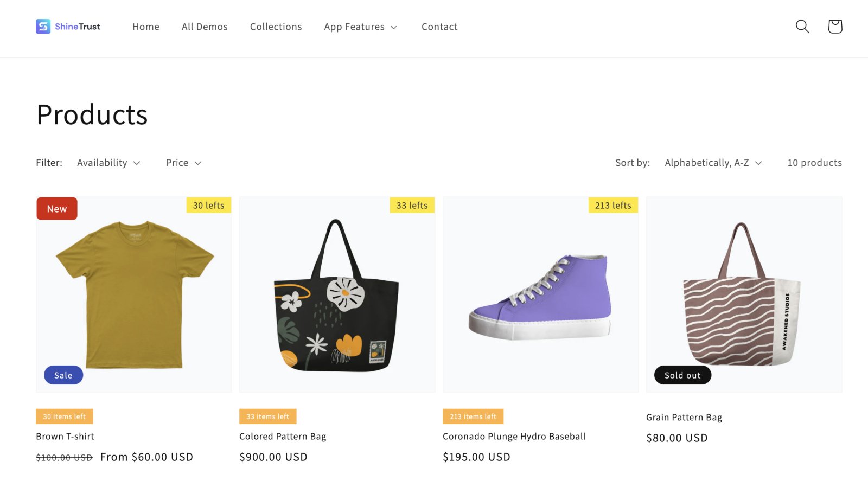This screenshot has width=868, height=500.
Task: Go to the Contact page
Action: pyautogui.click(x=439, y=27)
